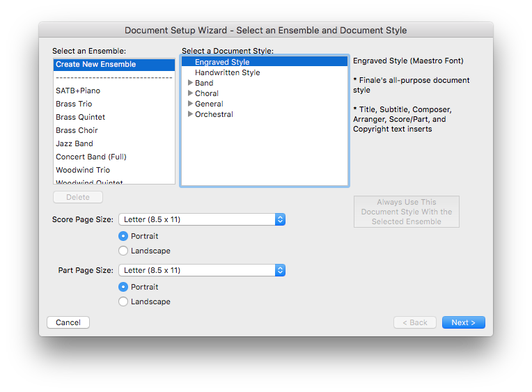Select the Jazz Band ensemble
Viewport: 532px width, 392px height.
[114, 143]
